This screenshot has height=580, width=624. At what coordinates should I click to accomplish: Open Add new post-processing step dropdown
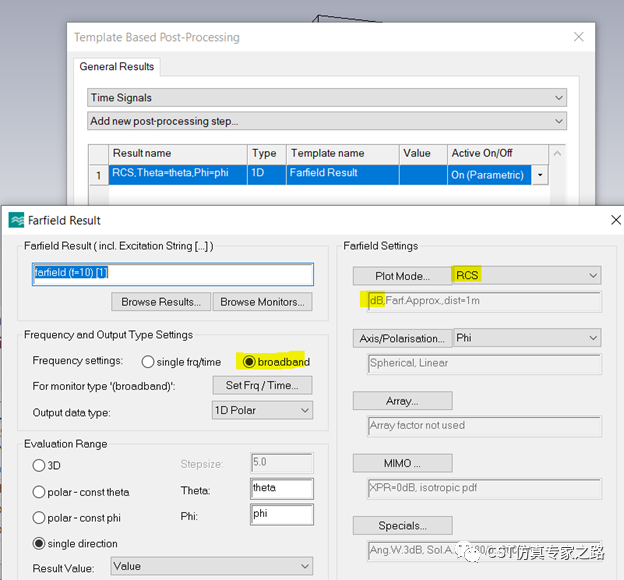pyautogui.click(x=327, y=121)
